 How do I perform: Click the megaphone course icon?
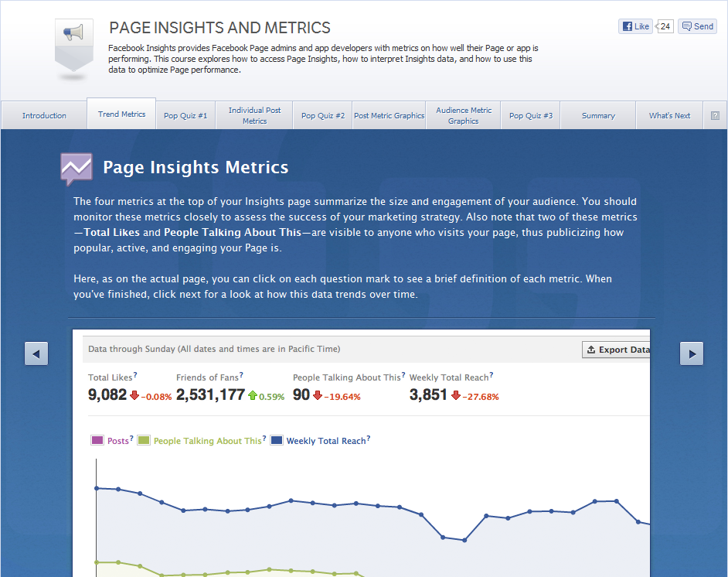tap(74, 45)
